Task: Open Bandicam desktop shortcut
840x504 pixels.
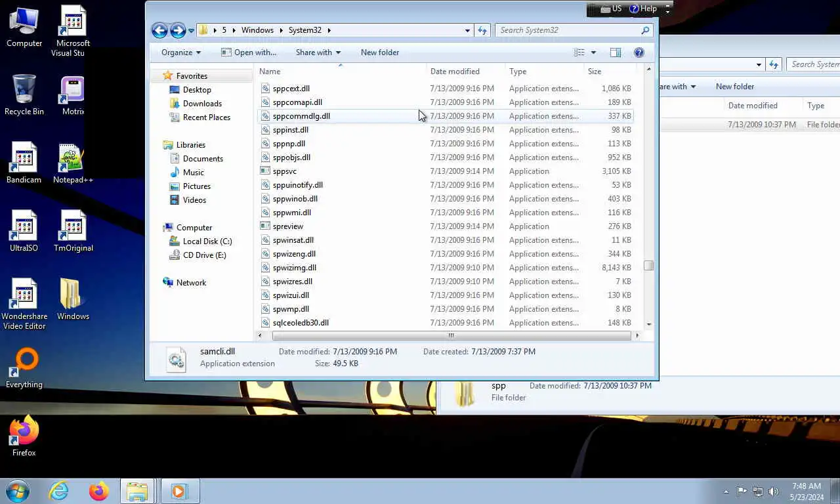Action: pos(24,163)
